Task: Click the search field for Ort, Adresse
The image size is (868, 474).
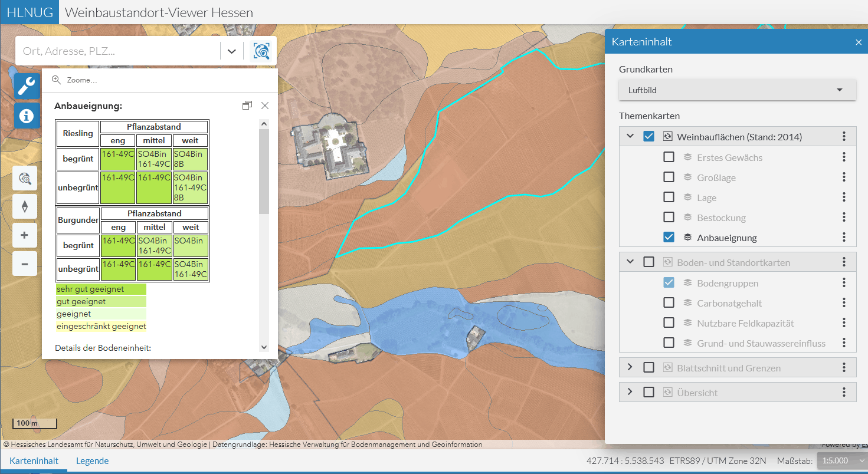Action: click(118, 51)
